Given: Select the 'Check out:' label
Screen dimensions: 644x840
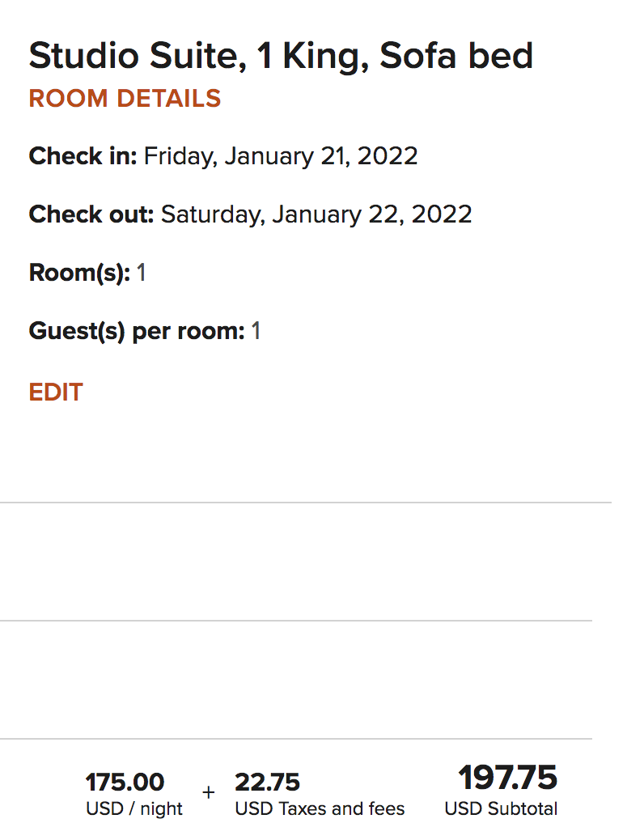Looking at the screenshot, I should click(x=91, y=214).
